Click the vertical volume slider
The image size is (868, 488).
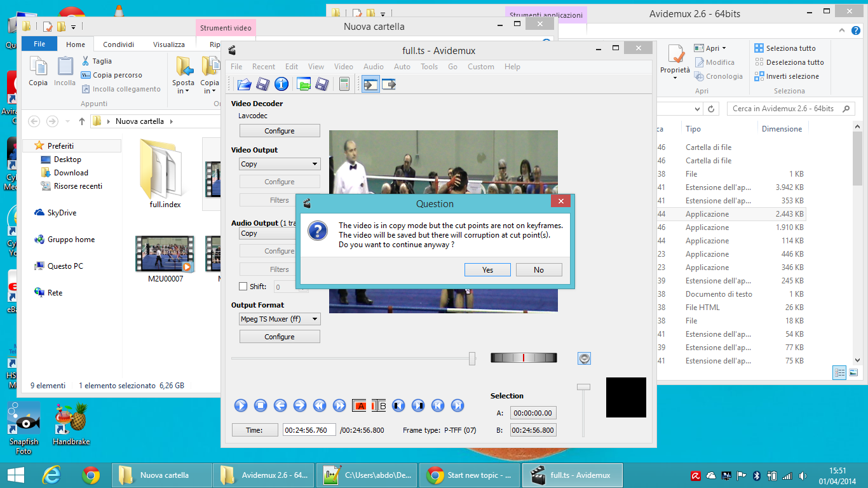(583, 410)
